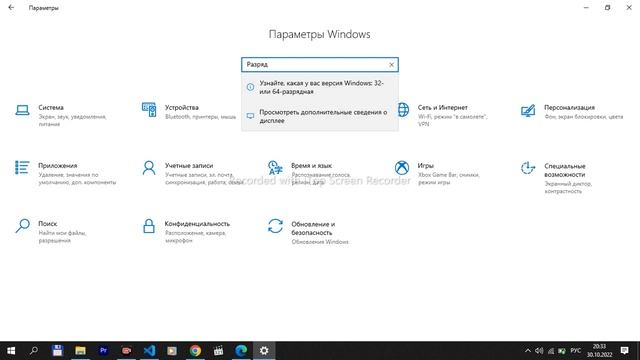640x360 pixels.
Task: Open Google Chrome from the taskbar
Action: 195,351
